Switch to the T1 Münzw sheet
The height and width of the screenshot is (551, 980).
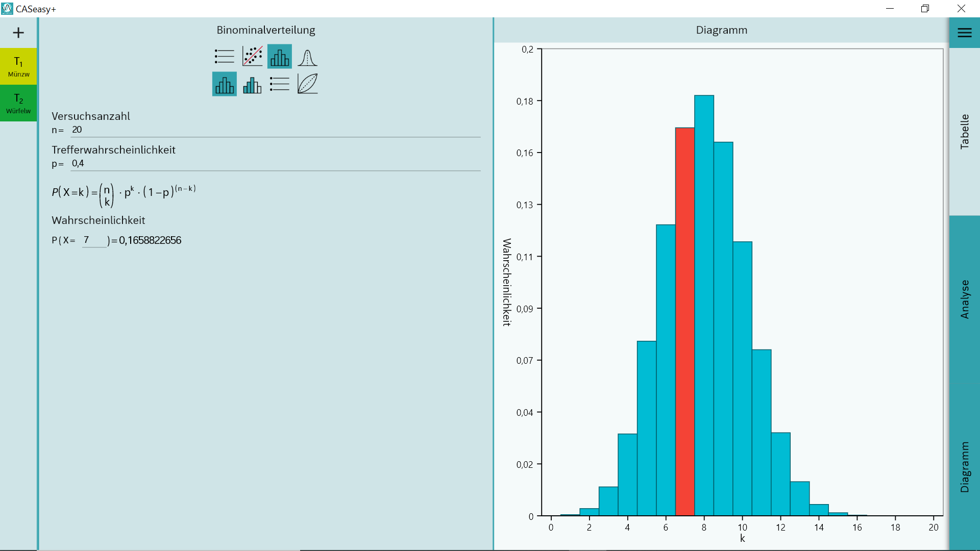18,66
